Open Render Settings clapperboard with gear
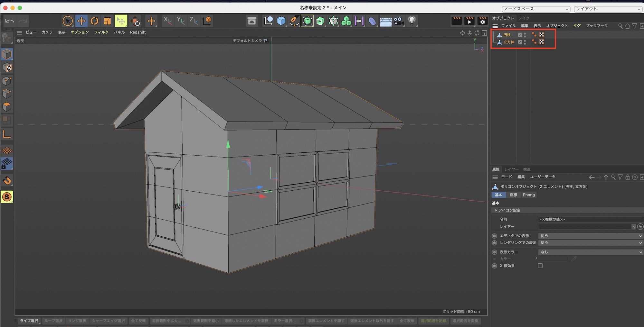644x327 pixels. click(482, 21)
